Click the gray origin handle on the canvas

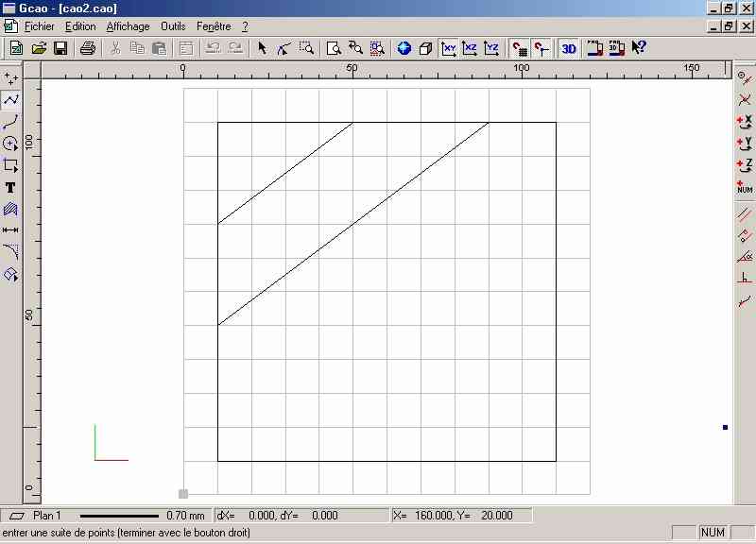click(183, 494)
